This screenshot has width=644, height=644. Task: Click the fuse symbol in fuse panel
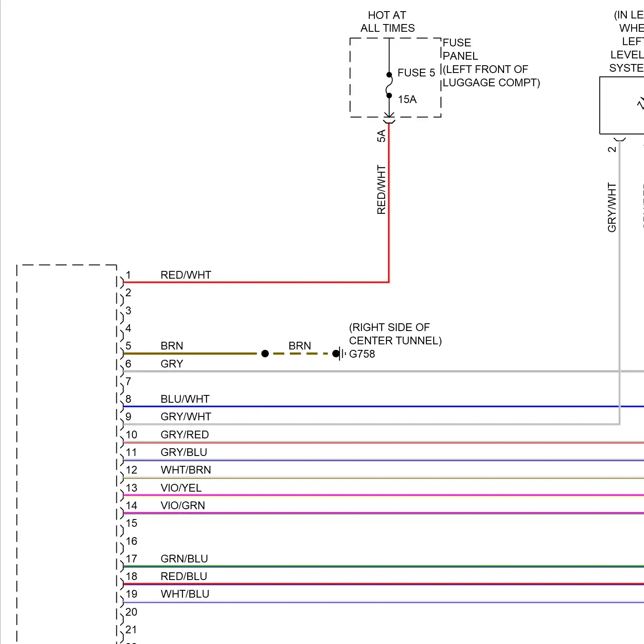(x=389, y=85)
